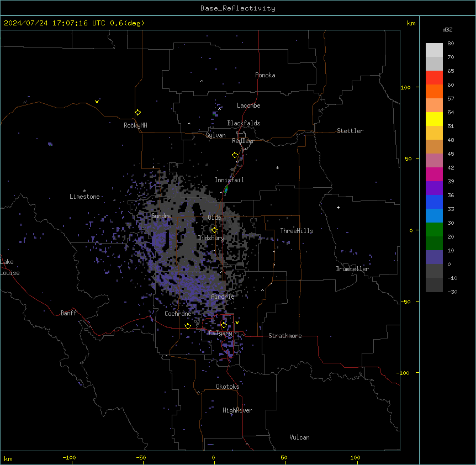Viewport: 476px width, 465px height.
Task: Click the magenta 42-39 dBZ legend swatch
Action: pos(434,174)
